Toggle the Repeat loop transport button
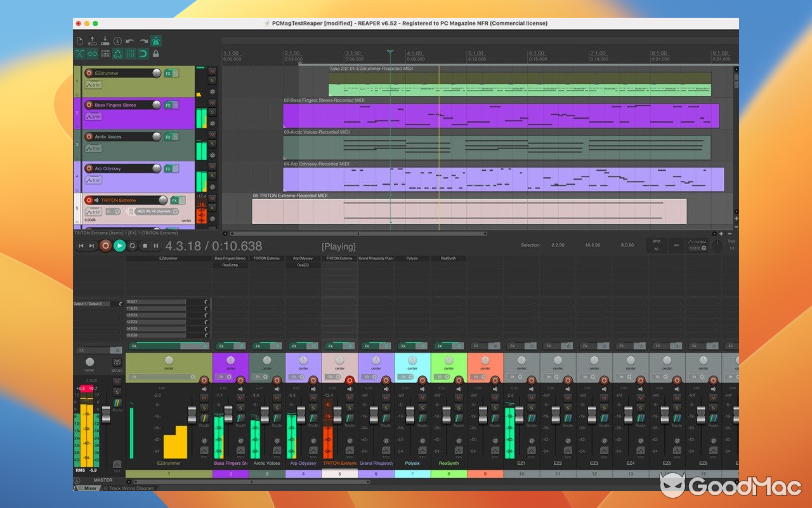Image resolution: width=812 pixels, height=508 pixels. [132, 246]
